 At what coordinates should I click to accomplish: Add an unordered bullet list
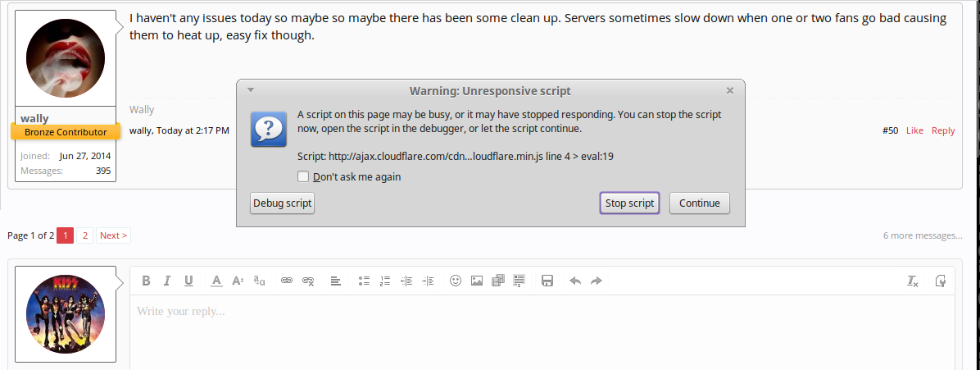click(364, 281)
